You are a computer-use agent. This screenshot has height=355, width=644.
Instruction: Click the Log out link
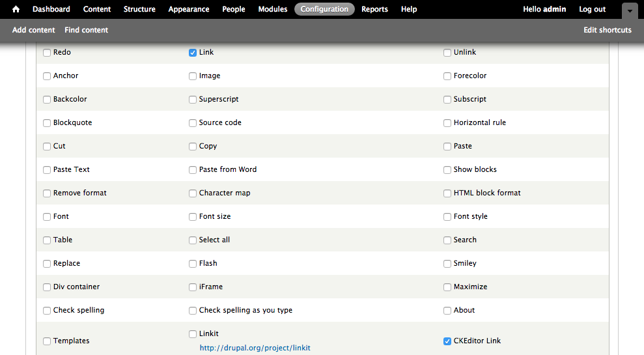coord(592,9)
